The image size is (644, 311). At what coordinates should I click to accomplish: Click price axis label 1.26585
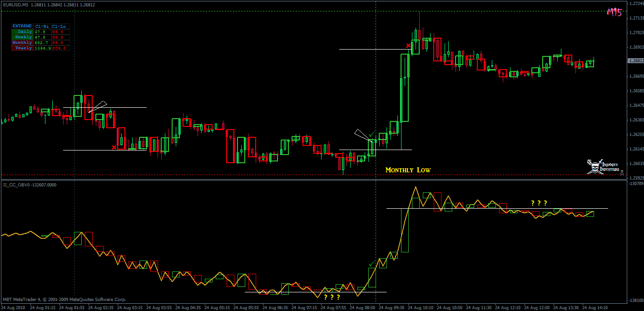tap(637, 91)
